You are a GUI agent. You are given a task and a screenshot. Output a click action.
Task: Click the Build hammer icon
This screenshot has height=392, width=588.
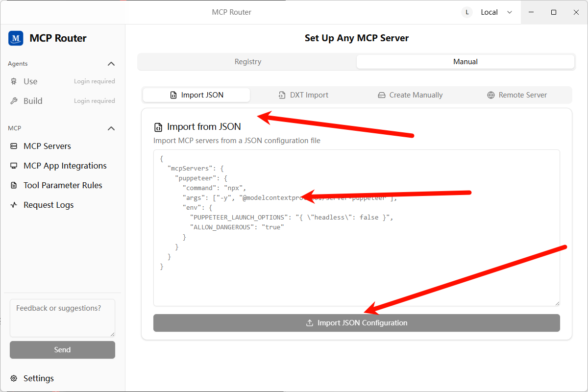[14, 101]
